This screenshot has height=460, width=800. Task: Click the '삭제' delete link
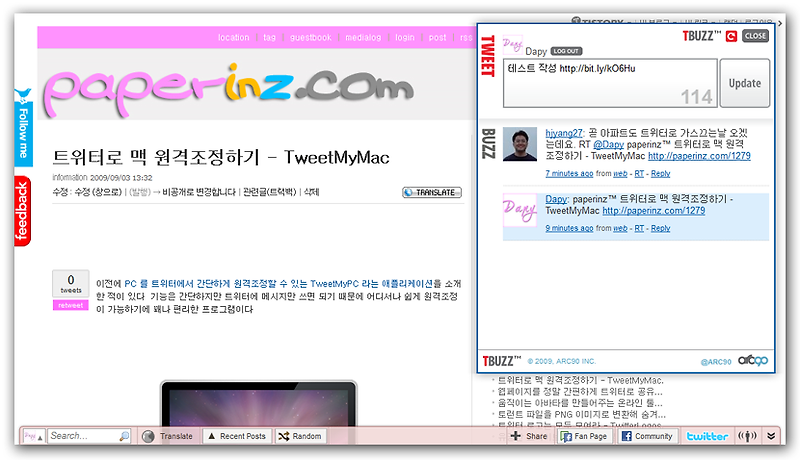311,192
